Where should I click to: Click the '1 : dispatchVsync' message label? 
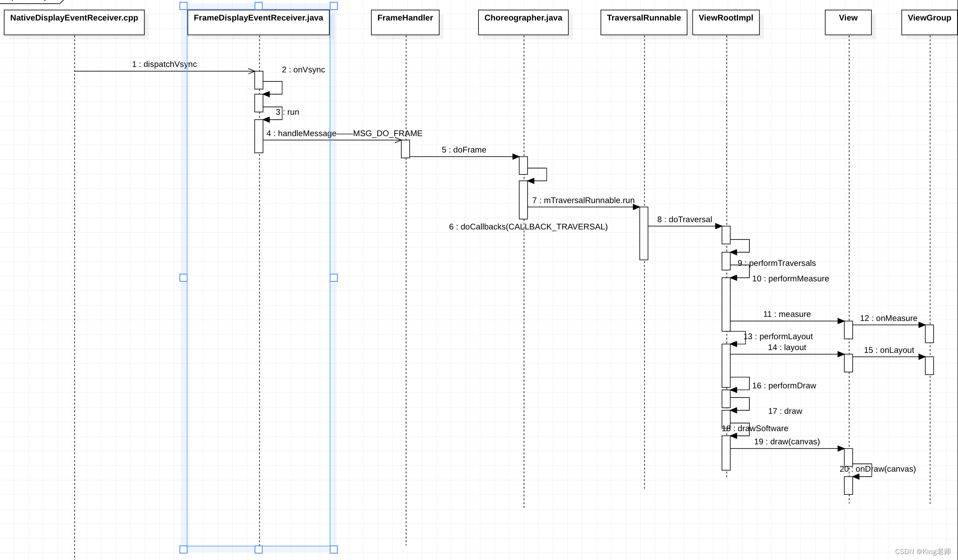click(x=164, y=64)
